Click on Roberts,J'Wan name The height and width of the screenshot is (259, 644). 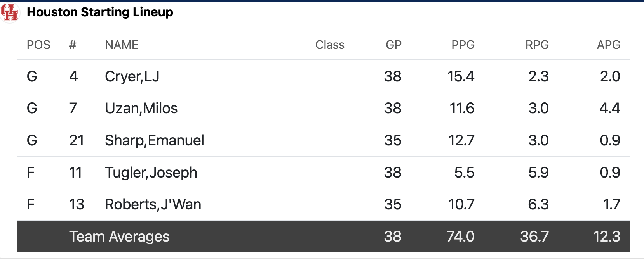(153, 204)
